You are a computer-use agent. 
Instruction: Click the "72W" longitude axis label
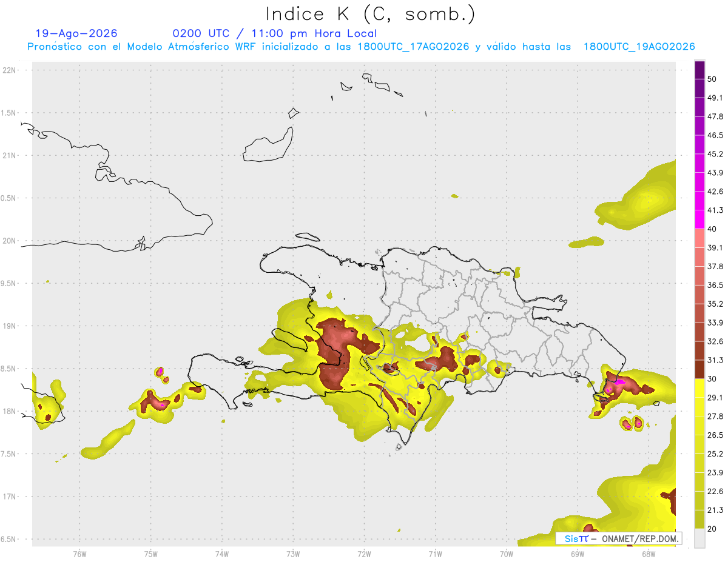(364, 554)
